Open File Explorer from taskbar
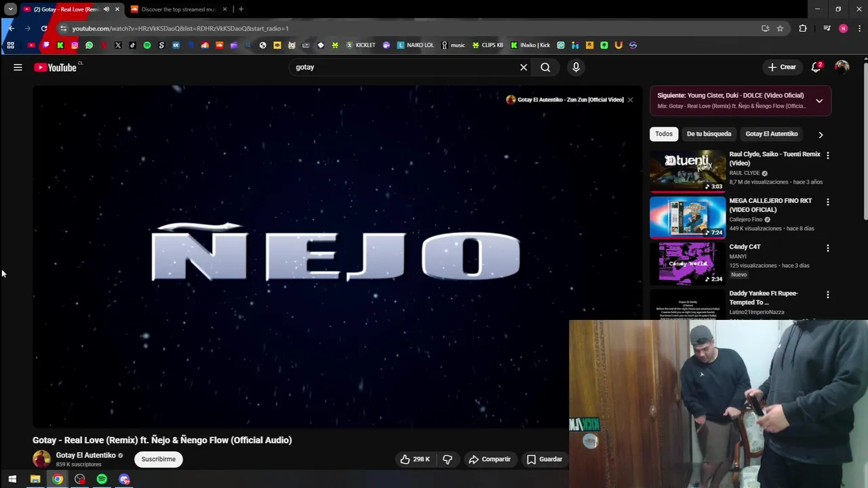 tap(35, 480)
